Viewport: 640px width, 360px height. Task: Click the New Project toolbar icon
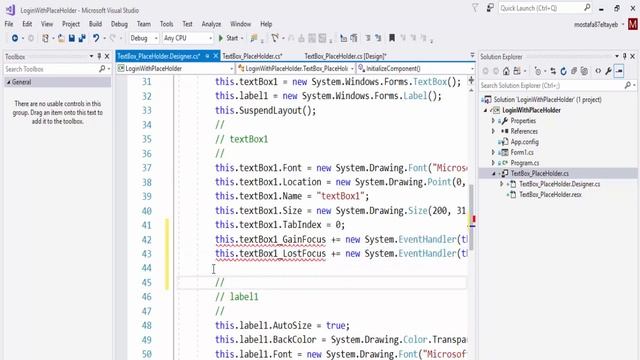pos(45,38)
